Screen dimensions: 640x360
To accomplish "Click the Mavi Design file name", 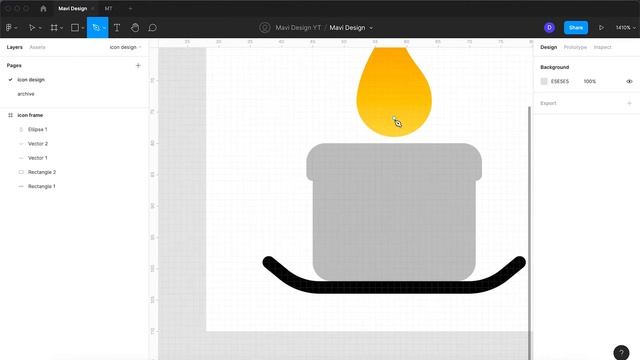I will coord(347,28).
